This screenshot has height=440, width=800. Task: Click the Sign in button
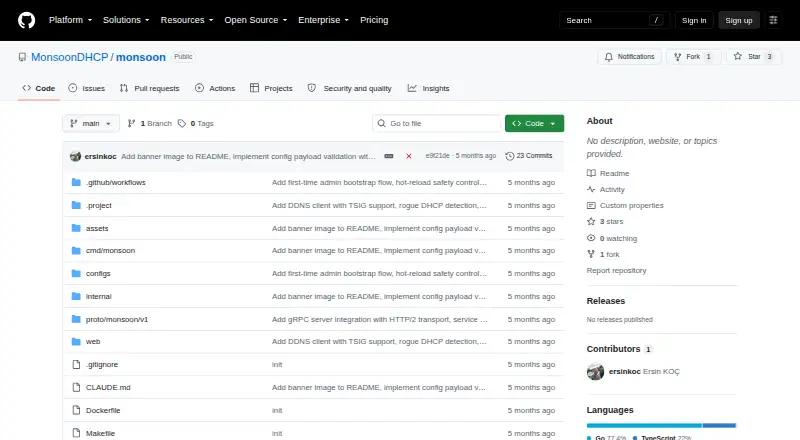[694, 20]
